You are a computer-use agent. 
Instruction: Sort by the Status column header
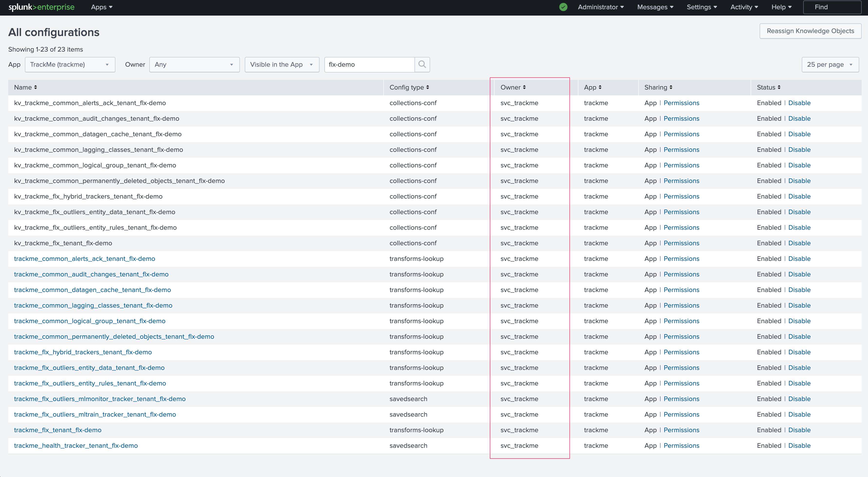tap(768, 88)
